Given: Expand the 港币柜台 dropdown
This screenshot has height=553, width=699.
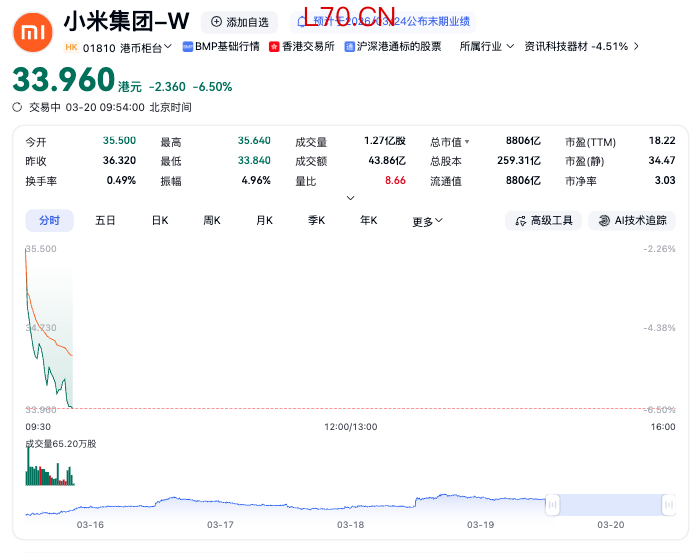Looking at the screenshot, I should point(146,47).
